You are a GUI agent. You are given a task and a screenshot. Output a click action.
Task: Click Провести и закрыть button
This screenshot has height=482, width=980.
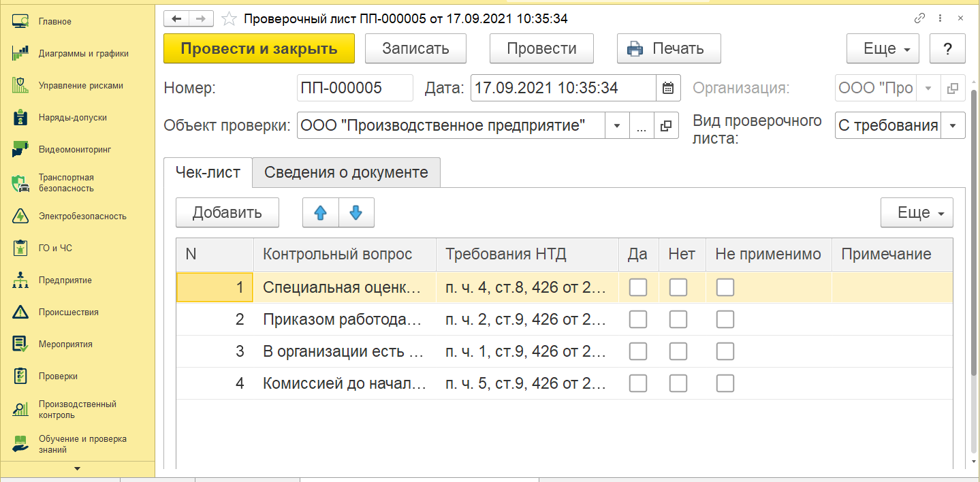coord(259,48)
